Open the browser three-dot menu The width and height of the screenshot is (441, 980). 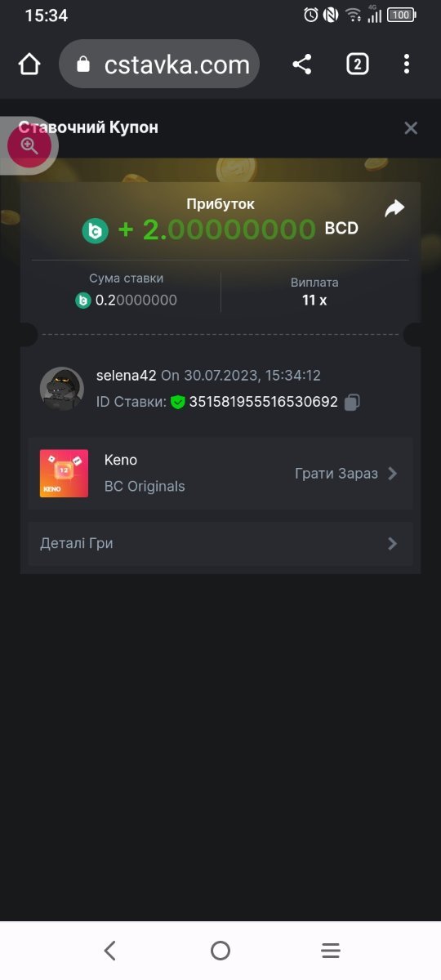[x=407, y=65]
